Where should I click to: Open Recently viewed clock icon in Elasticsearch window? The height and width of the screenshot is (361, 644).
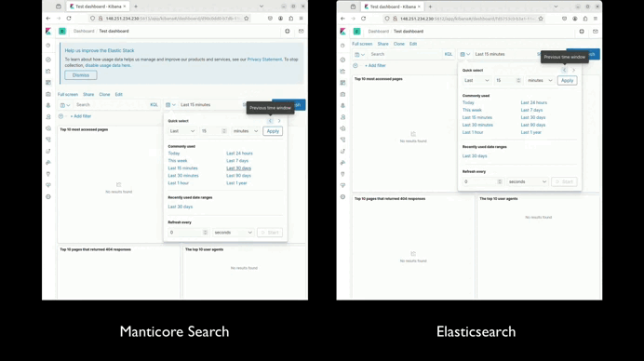pyautogui.click(x=343, y=46)
